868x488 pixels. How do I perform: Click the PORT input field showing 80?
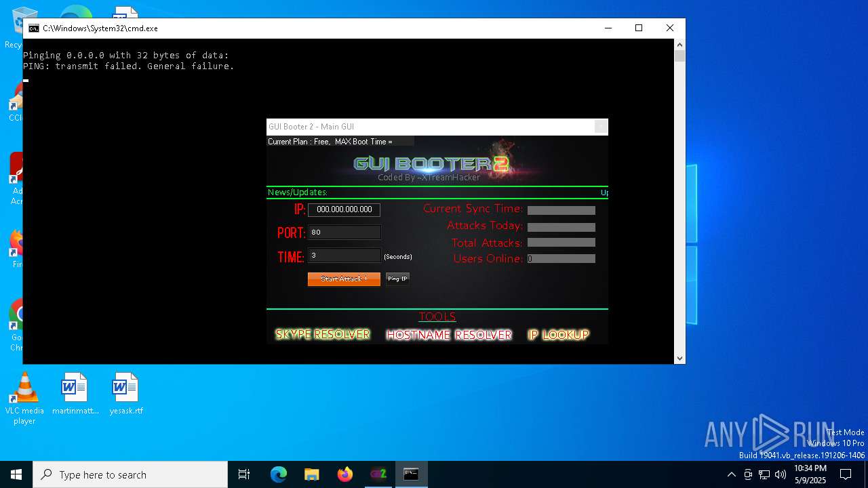click(x=344, y=232)
